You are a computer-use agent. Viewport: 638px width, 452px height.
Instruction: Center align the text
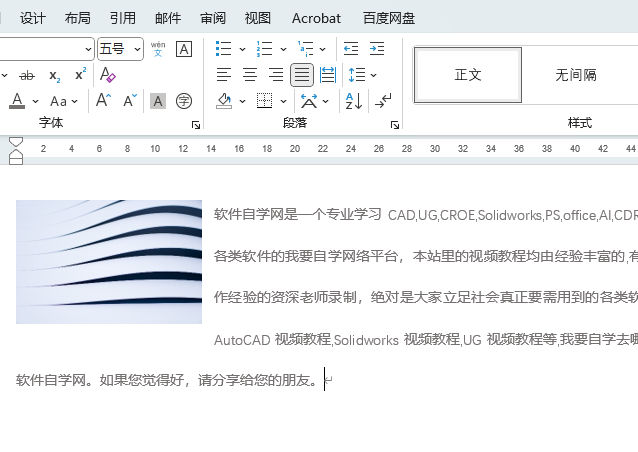(x=250, y=75)
